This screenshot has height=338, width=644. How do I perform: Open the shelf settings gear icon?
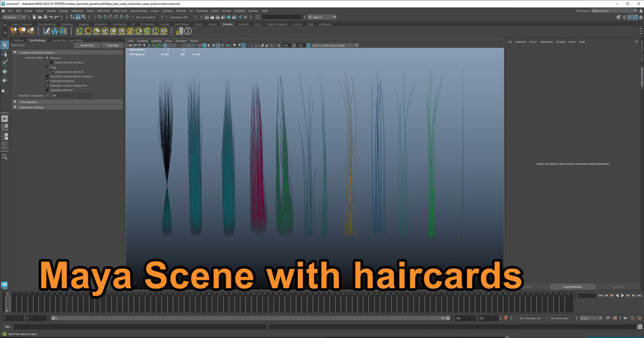(5, 33)
